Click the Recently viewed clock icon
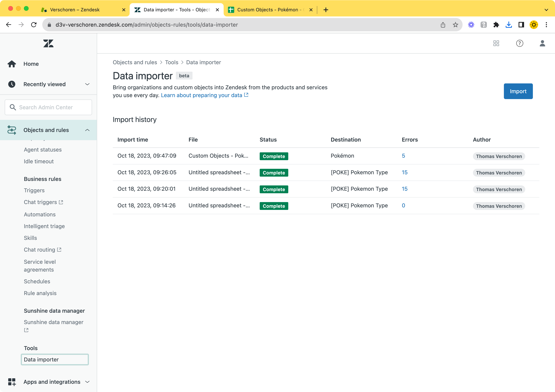Image resolution: width=555 pixels, height=392 pixels. click(x=12, y=84)
